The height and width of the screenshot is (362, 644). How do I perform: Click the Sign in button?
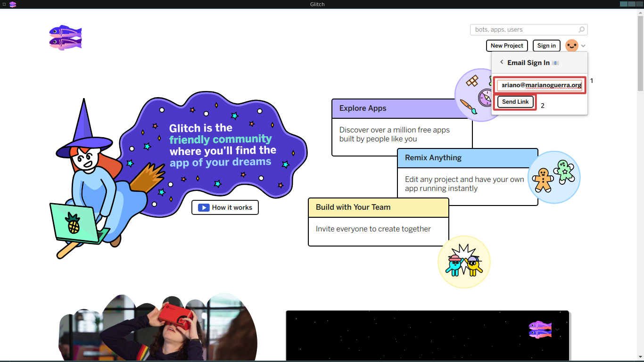pyautogui.click(x=546, y=46)
